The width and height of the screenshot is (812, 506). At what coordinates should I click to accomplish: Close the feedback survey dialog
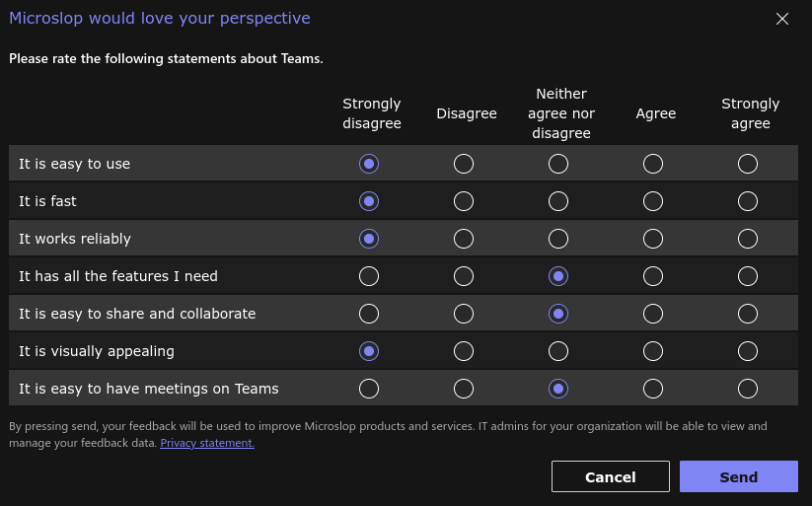tap(782, 19)
